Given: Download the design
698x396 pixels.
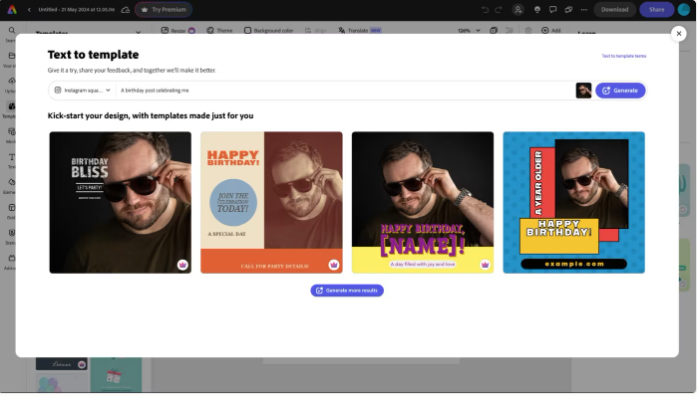Looking at the screenshot, I should coord(614,9).
